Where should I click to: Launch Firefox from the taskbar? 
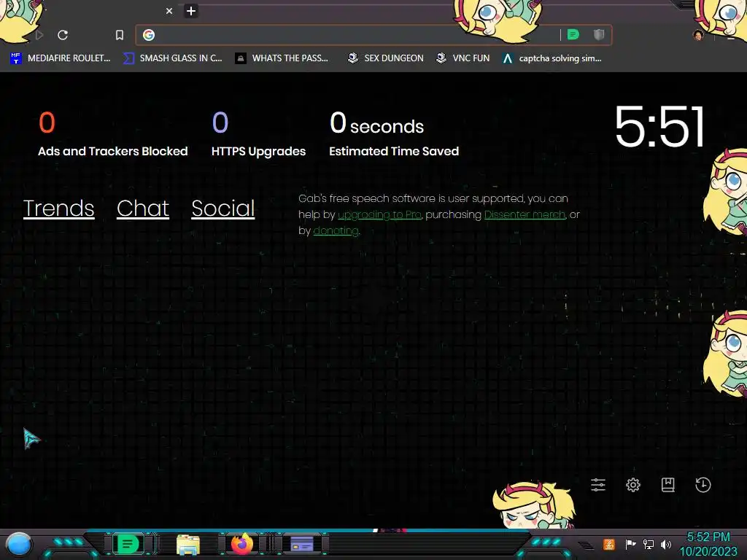[242, 544]
